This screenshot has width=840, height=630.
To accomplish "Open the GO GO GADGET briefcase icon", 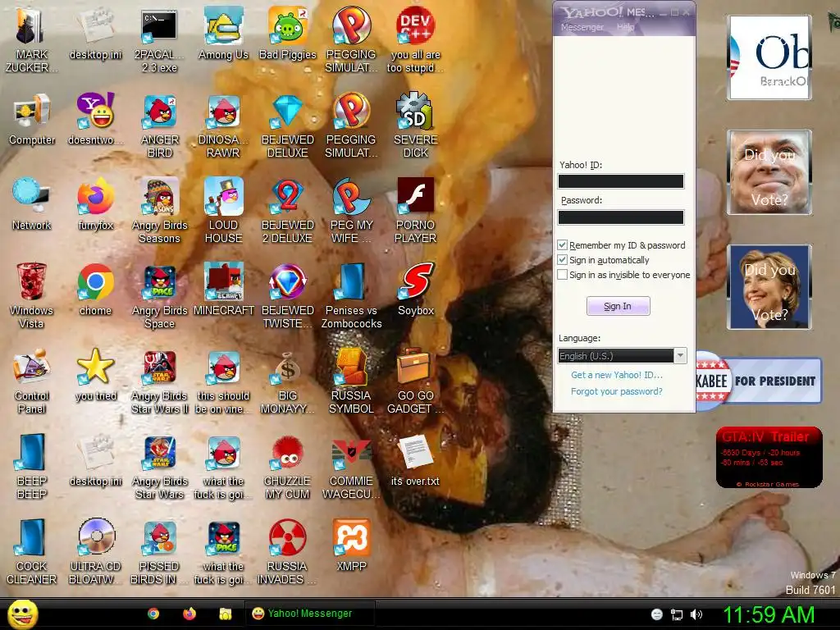I will [416, 381].
